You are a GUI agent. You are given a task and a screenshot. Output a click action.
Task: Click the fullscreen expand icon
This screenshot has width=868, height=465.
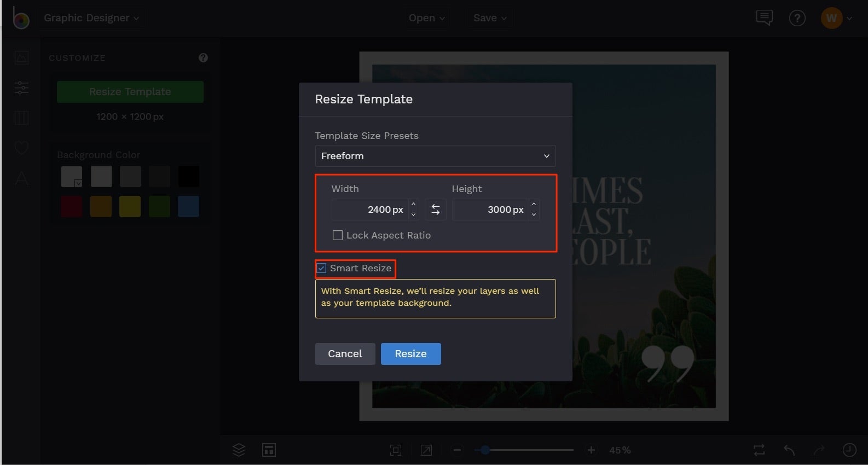point(426,450)
